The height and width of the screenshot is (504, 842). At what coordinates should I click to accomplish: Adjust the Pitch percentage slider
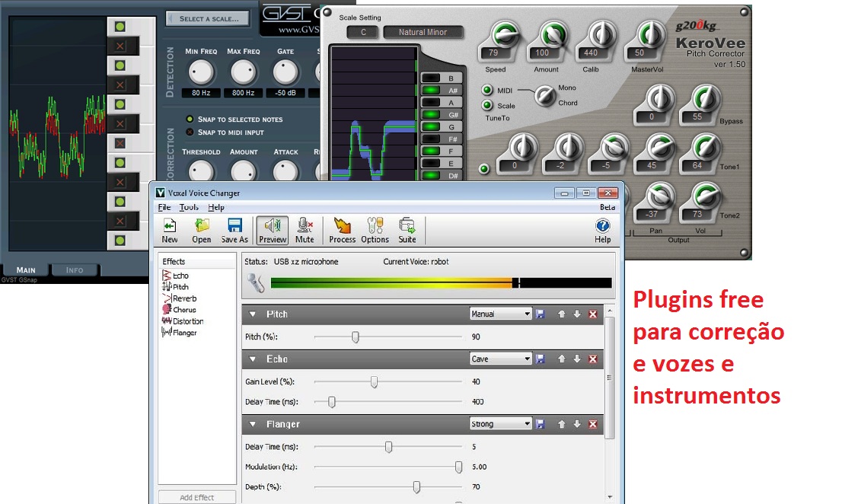coord(355,336)
